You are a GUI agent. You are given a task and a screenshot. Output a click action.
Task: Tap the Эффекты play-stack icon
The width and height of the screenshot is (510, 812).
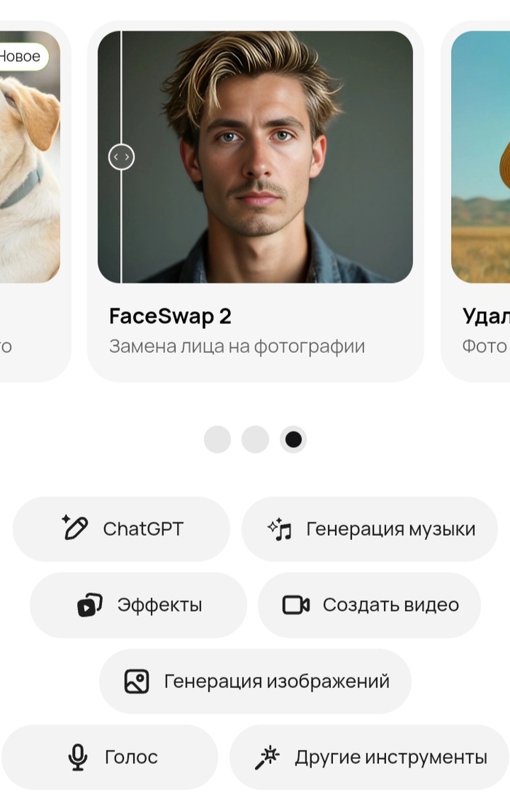[x=90, y=604]
